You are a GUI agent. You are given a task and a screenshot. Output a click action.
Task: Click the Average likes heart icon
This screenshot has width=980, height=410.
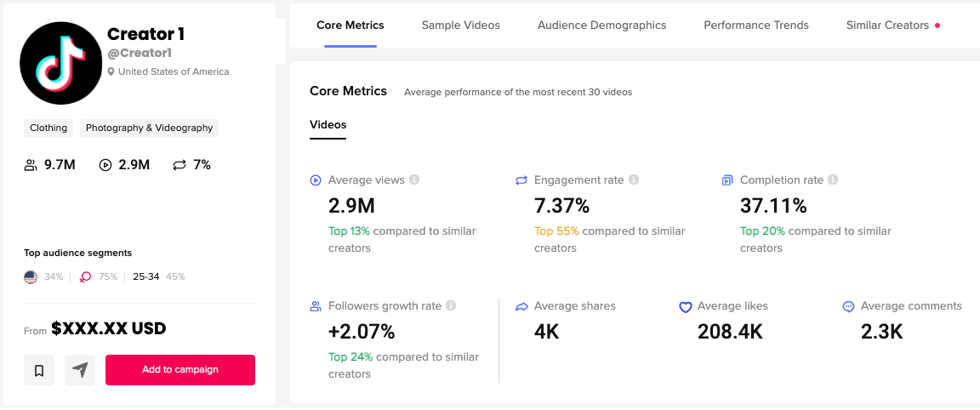[x=686, y=307]
